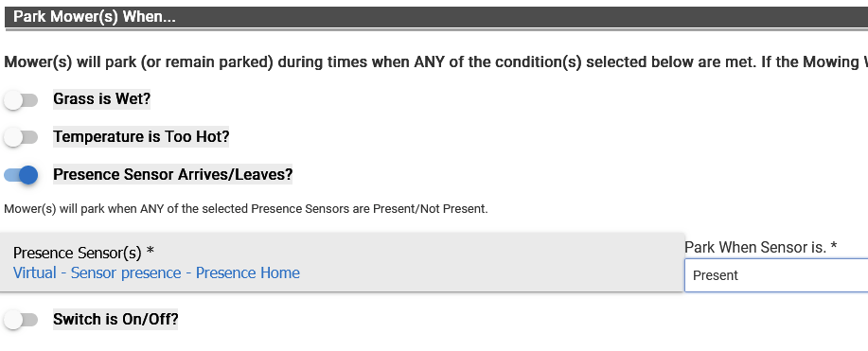The width and height of the screenshot is (868, 351).
Task: Click the Mower(s) will park or remain parked description
Action: coord(435,62)
